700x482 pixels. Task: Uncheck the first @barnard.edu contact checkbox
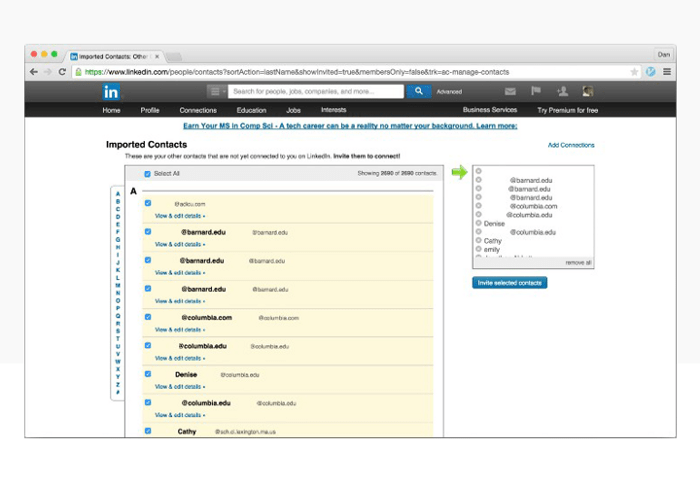coord(148,232)
